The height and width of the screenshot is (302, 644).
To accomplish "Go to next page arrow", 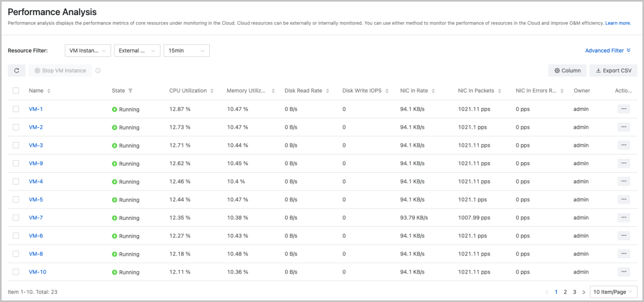I will coord(583,292).
